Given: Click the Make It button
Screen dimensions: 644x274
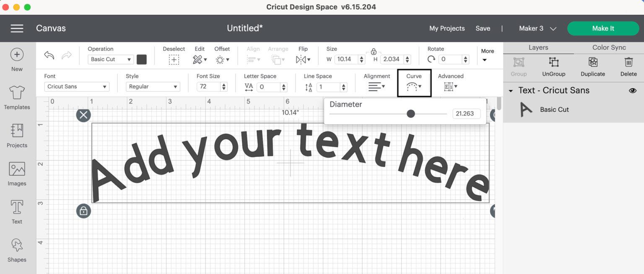Looking at the screenshot, I should click(603, 28).
